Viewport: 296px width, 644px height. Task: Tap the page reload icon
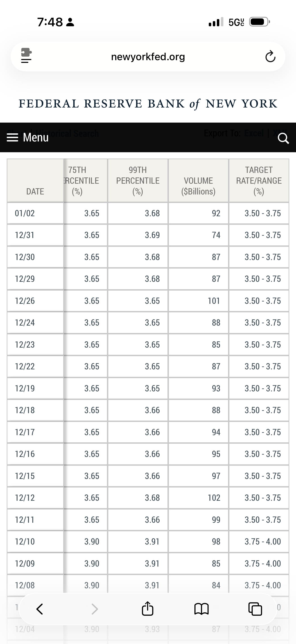tap(270, 57)
